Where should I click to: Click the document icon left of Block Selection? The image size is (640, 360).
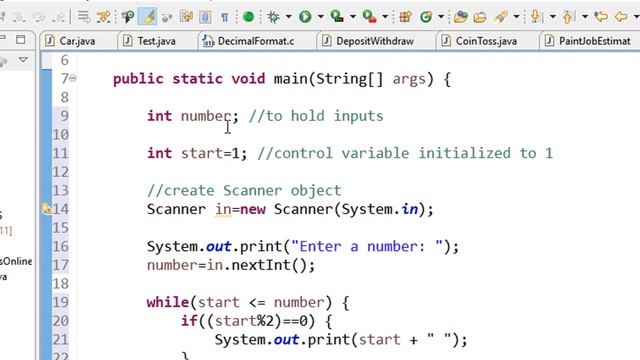(x=187, y=17)
